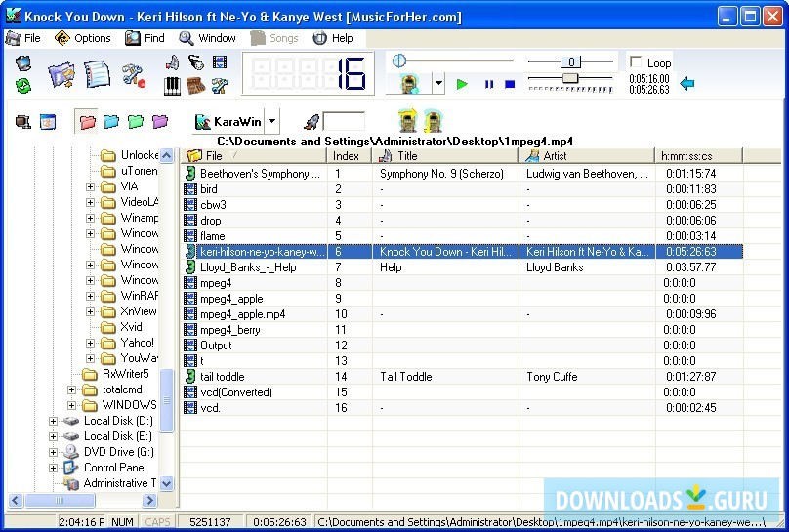
Task: Select the purple folder button
Action: tap(159, 122)
